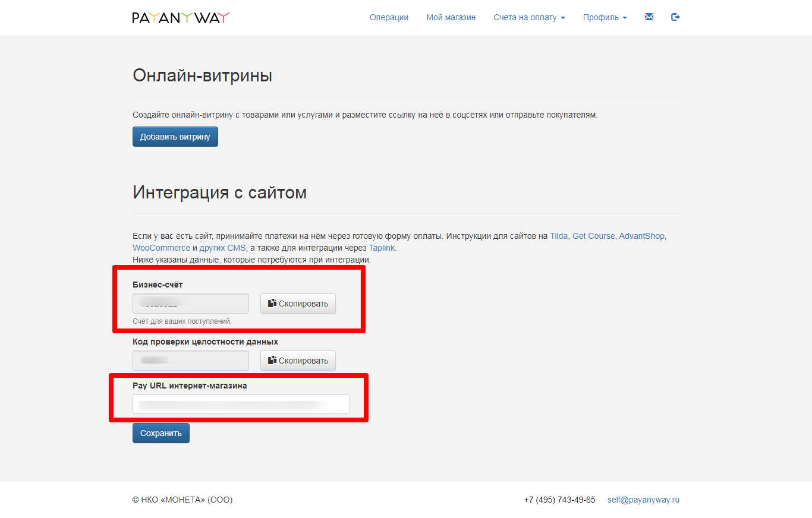The image size is (812, 518).
Task: Click the copy icon next to Бизнес-счёт
Action: coord(272,304)
